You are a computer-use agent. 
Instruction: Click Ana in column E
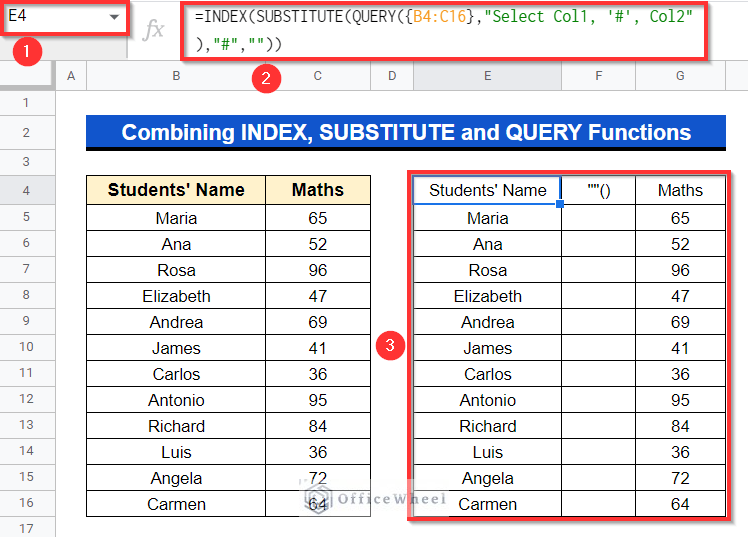coord(487,244)
